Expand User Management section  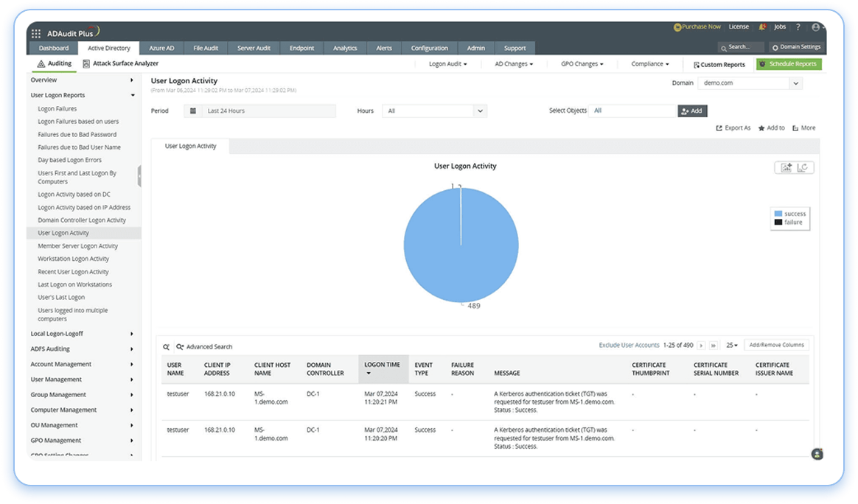[132, 379]
